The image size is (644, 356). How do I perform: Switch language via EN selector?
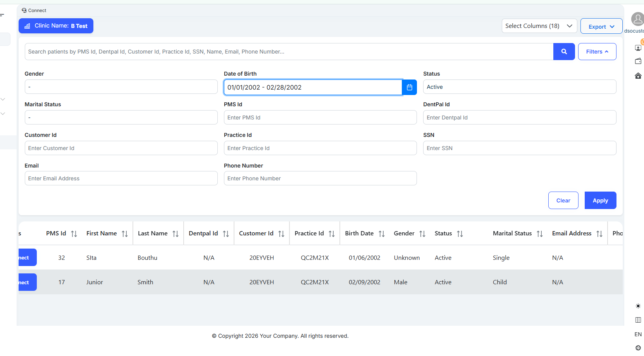click(x=638, y=334)
